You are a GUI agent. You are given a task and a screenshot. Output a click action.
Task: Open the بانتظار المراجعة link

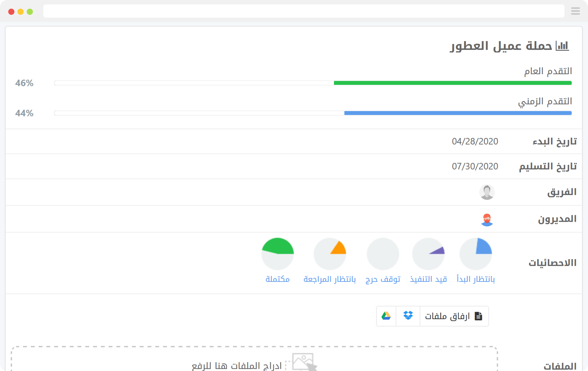(329, 279)
